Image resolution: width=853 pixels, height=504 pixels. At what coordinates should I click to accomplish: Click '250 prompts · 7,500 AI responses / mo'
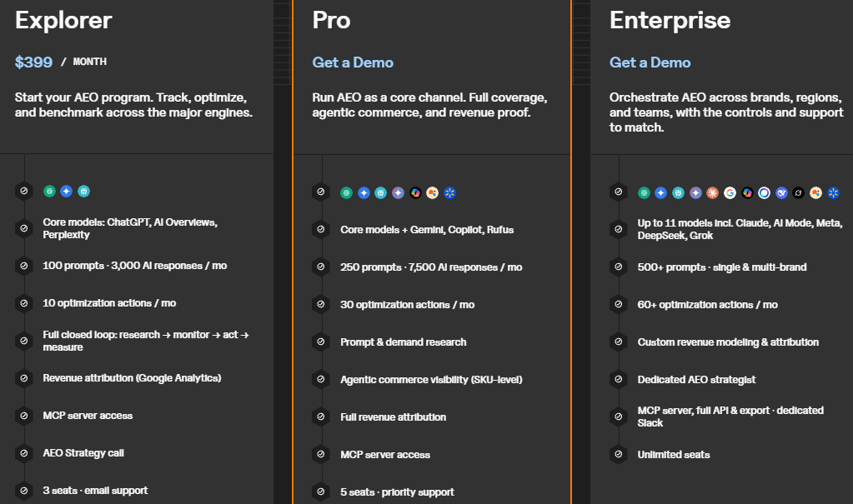pyautogui.click(x=431, y=267)
